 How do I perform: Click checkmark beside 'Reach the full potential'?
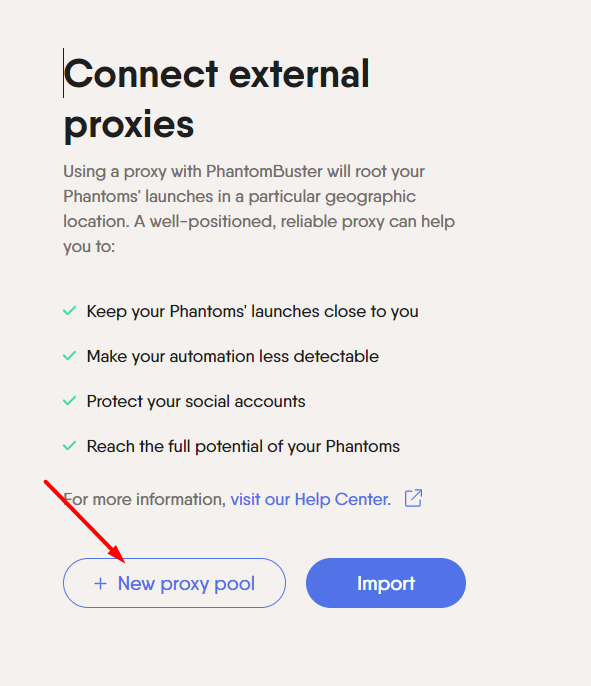coord(70,446)
